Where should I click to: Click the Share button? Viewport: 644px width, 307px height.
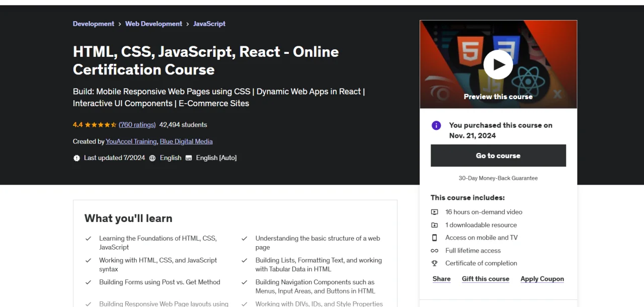(442, 279)
